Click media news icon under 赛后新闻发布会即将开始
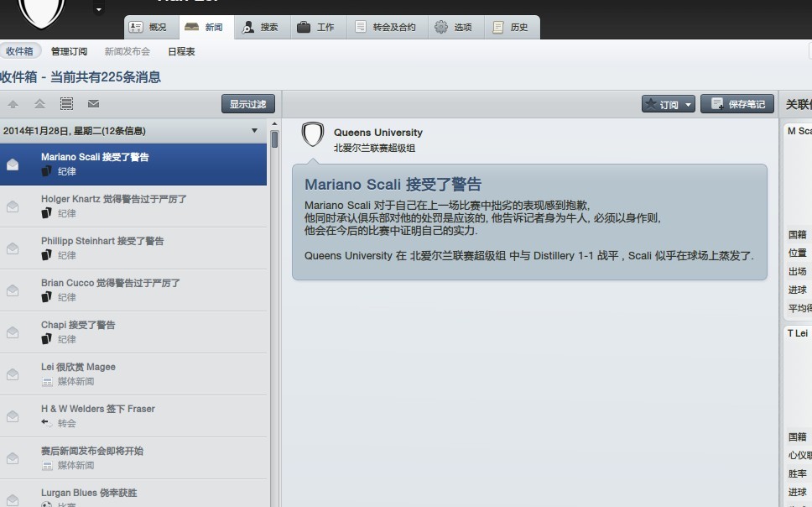The height and width of the screenshot is (507, 812). tap(47, 466)
